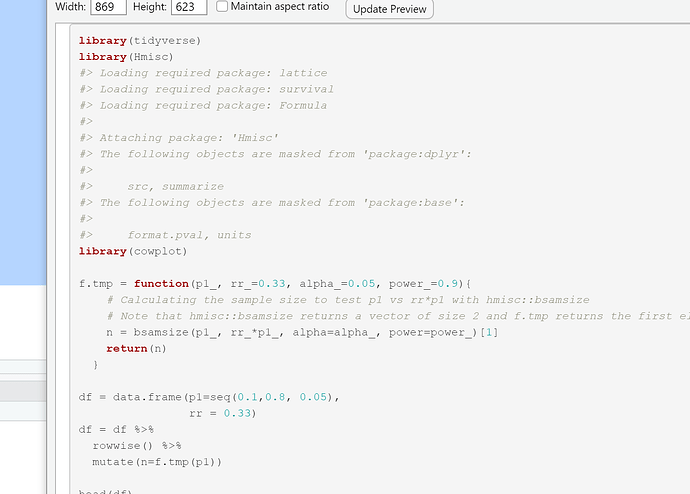The width and height of the screenshot is (690, 494).
Task: Click the 'Calculating the sample size' comment
Action: (x=348, y=300)
